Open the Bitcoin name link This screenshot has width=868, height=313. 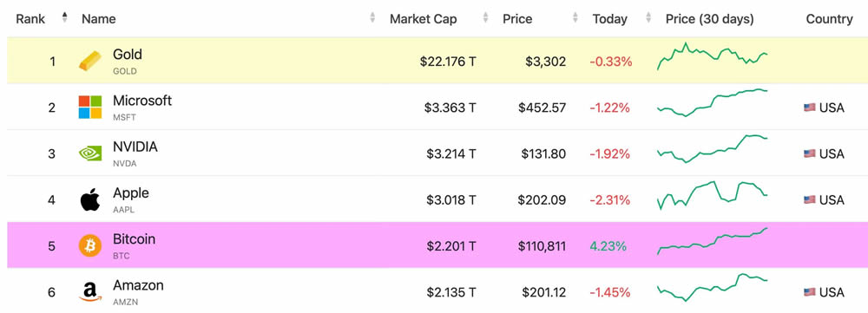coord(134,239)
